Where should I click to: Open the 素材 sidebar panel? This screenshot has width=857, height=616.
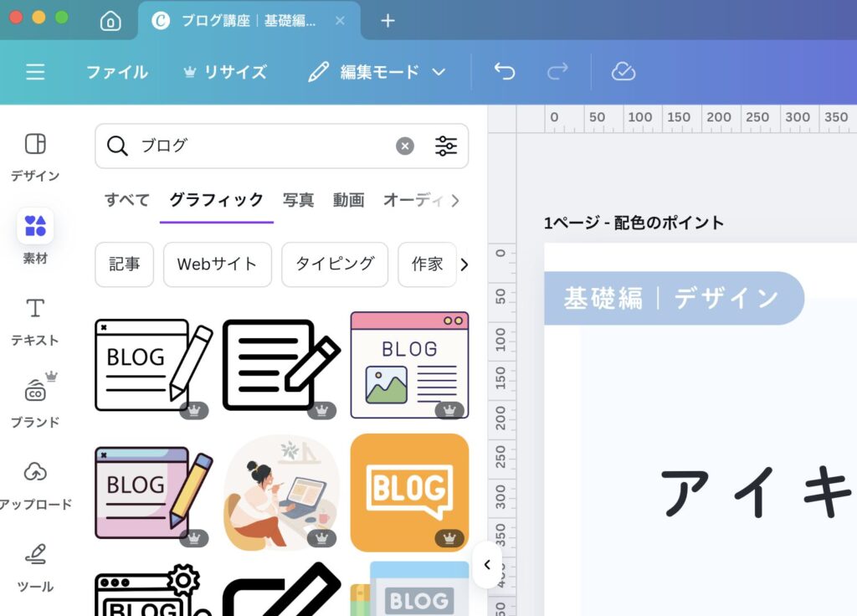(35, 237)
